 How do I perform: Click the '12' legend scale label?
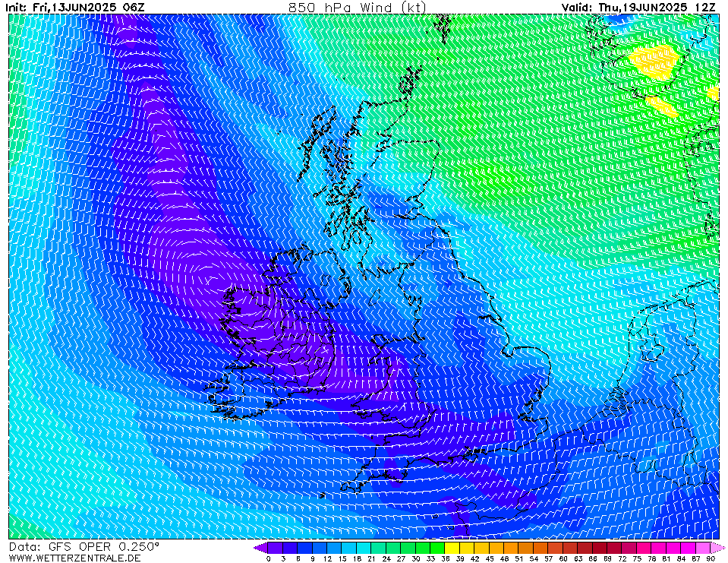327,558
